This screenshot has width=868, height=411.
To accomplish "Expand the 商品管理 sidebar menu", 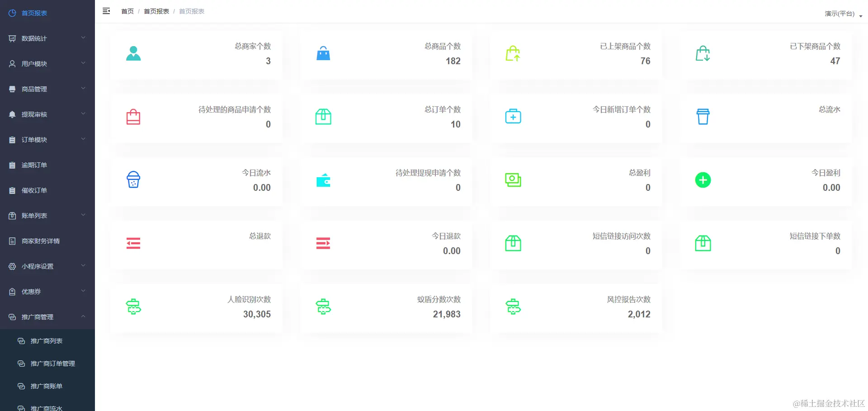I will coord(47,89).
